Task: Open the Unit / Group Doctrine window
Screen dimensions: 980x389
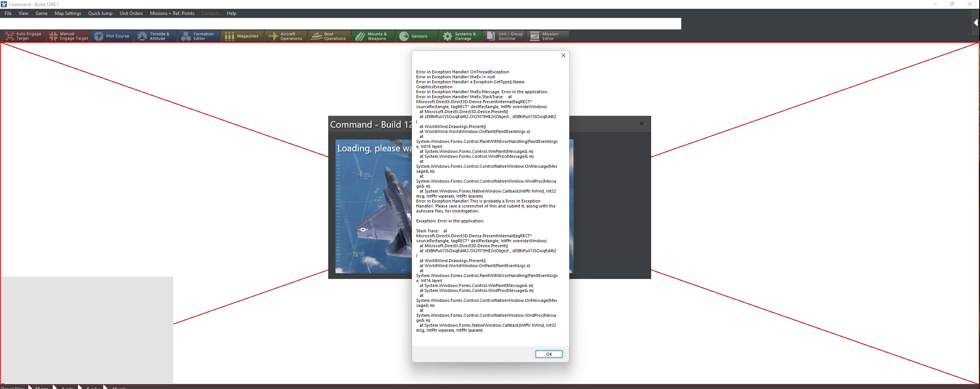Action: click(x=504, y=36)
